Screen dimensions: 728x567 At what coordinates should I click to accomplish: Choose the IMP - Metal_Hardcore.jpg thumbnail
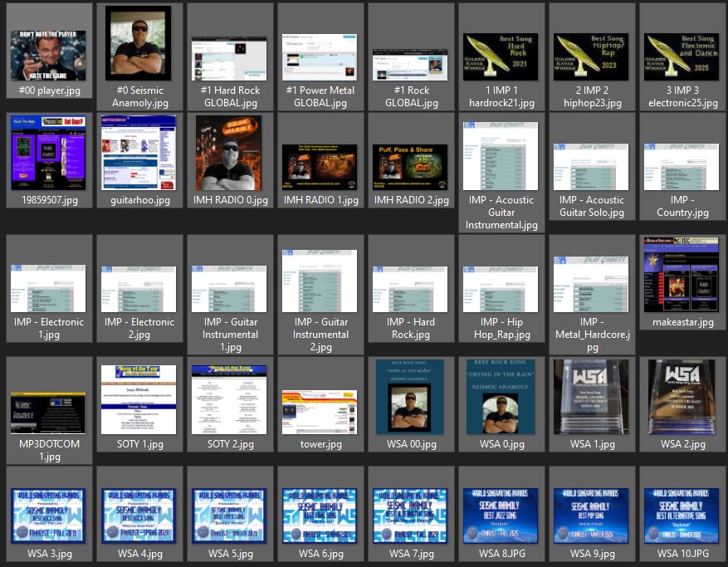591,284
